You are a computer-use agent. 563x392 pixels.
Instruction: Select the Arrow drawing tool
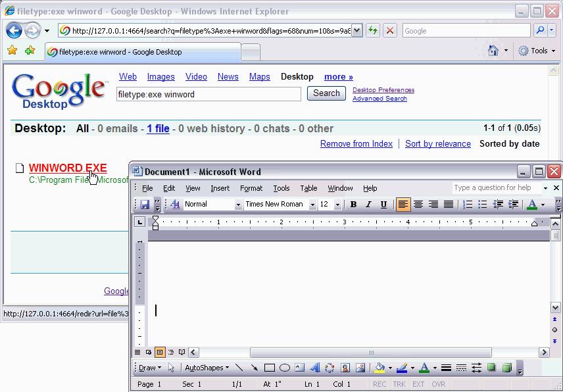255,368
